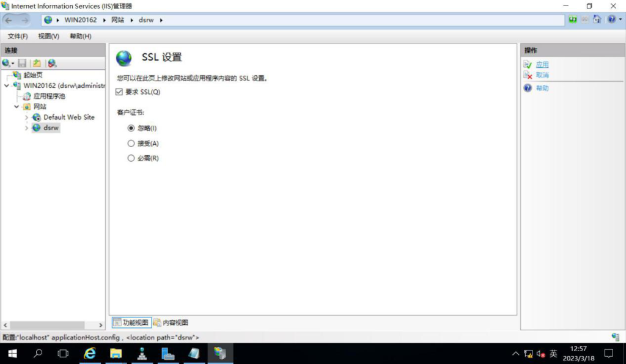Select the 忽略(I) client certificate option
Image resolution: width=626 pixels, height=364 pixels.
pos(131,128)
